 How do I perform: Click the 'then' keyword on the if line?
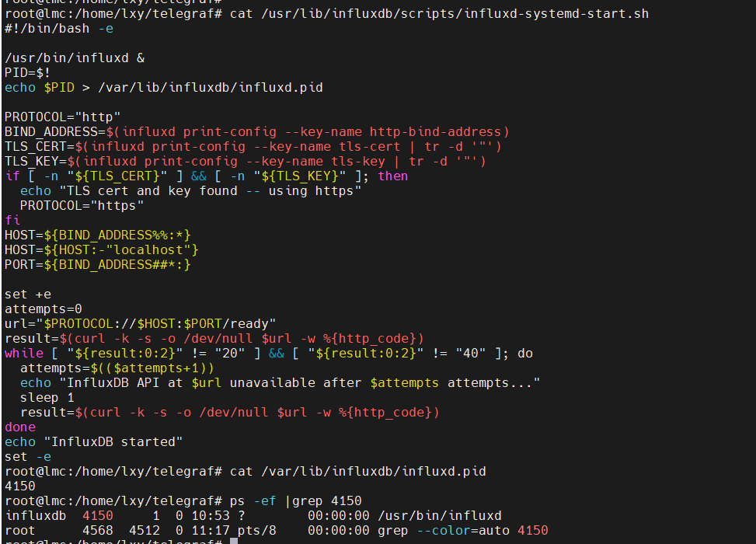pos(393,176)
